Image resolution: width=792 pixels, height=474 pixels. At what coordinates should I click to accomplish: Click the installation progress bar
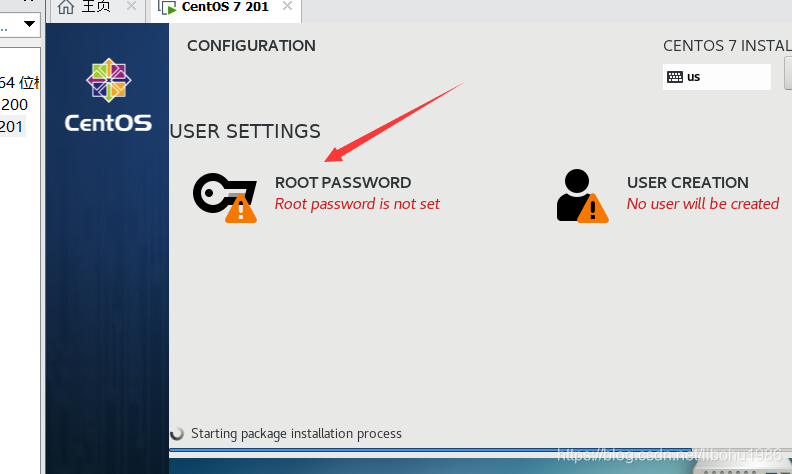pyautogui.click(x=480, y=452)
